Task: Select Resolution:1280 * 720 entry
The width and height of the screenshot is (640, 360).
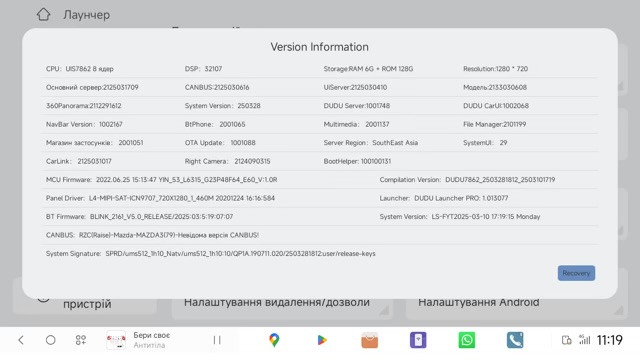Action: (495, 69)
